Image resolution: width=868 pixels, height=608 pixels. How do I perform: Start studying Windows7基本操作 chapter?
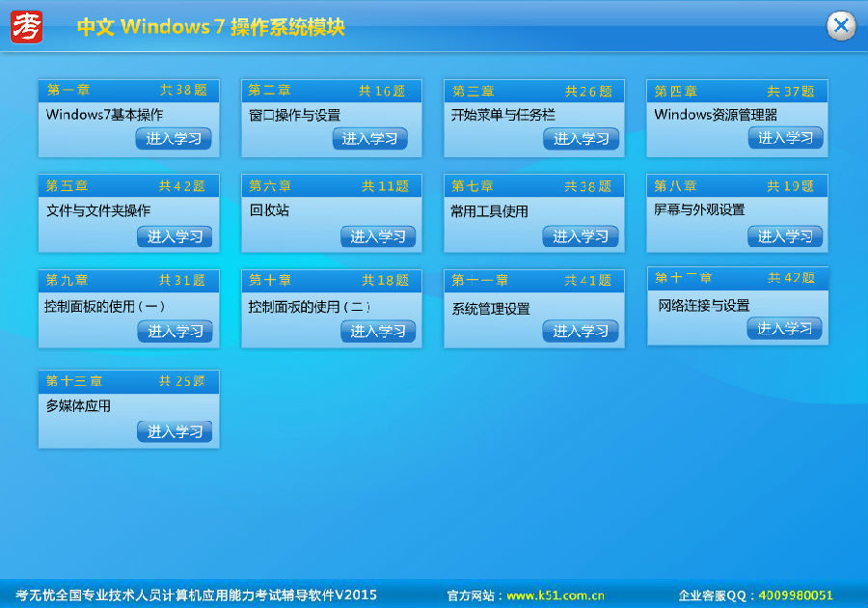click(174, 138)
